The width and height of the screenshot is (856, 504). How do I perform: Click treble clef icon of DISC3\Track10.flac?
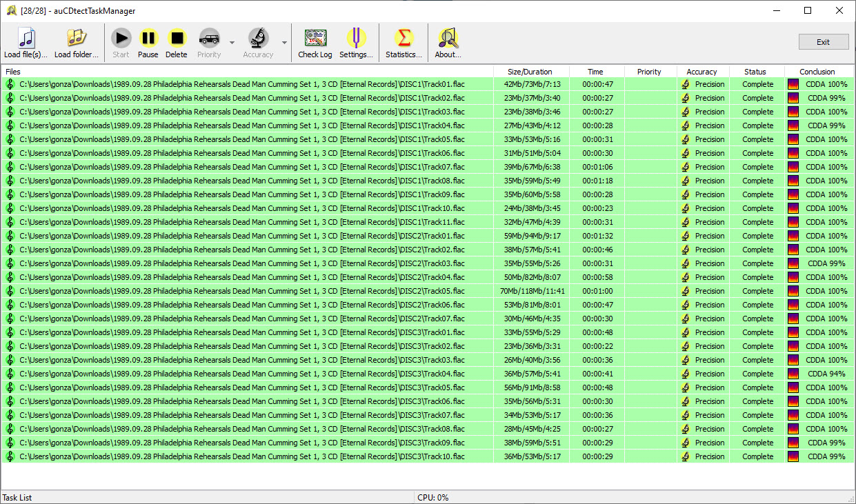(10, 456)
